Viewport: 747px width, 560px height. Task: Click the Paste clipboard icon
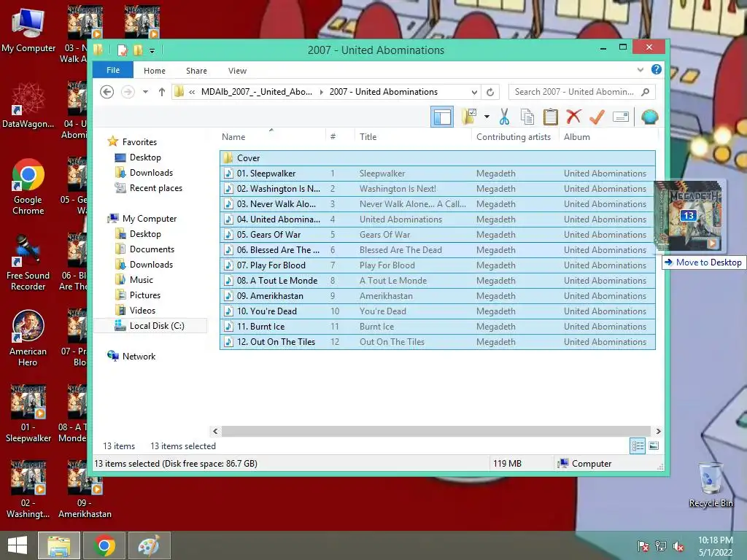point(550,117)
